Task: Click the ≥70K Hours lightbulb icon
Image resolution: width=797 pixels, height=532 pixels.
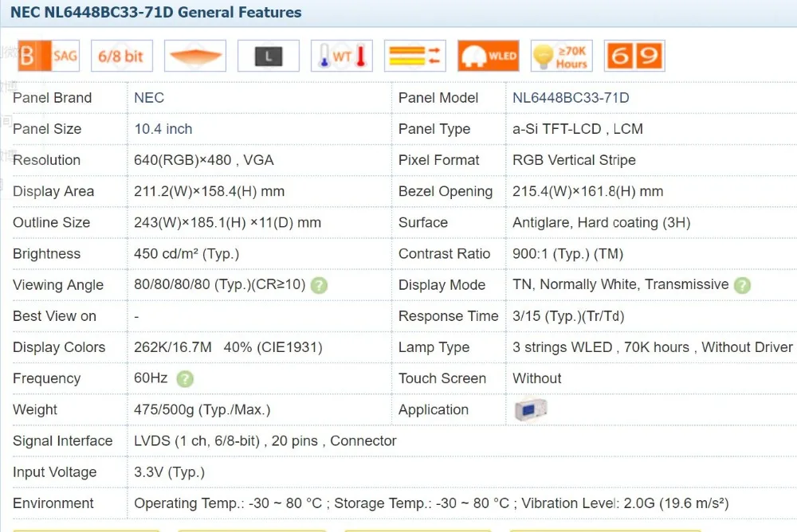Action: pos(561,56)
